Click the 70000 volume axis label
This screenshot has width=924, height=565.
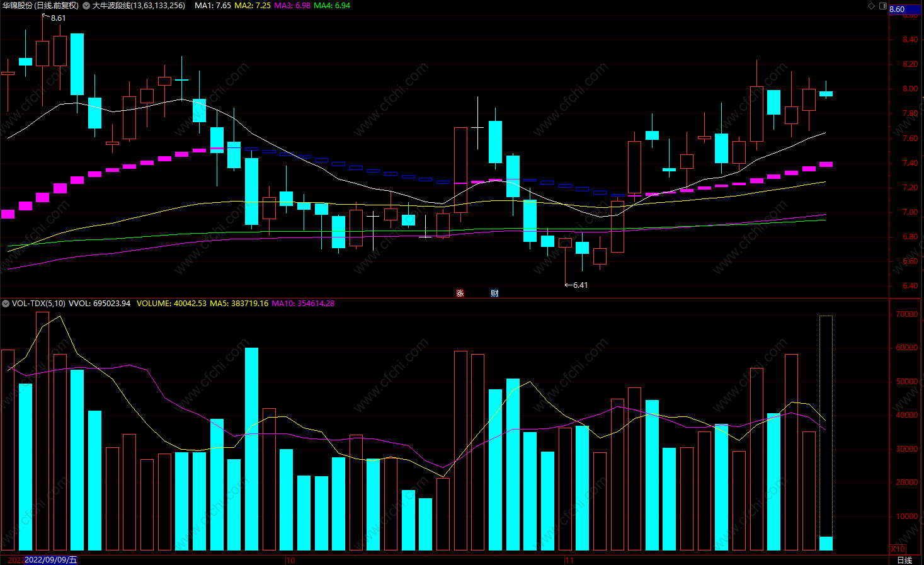(907, 314)
